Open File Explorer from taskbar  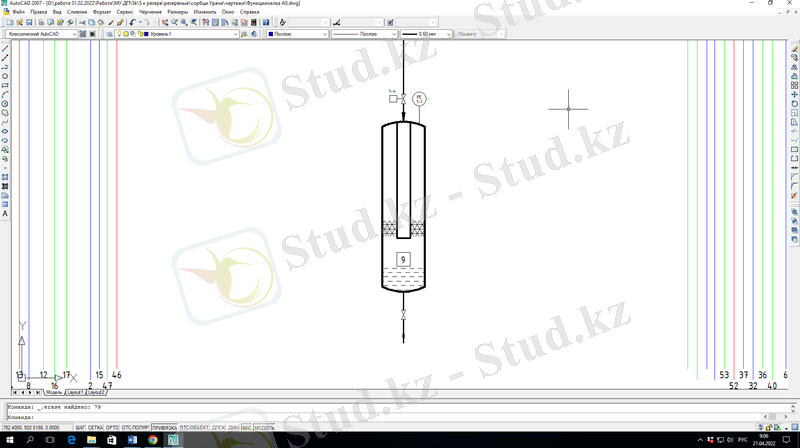point(91,440)
